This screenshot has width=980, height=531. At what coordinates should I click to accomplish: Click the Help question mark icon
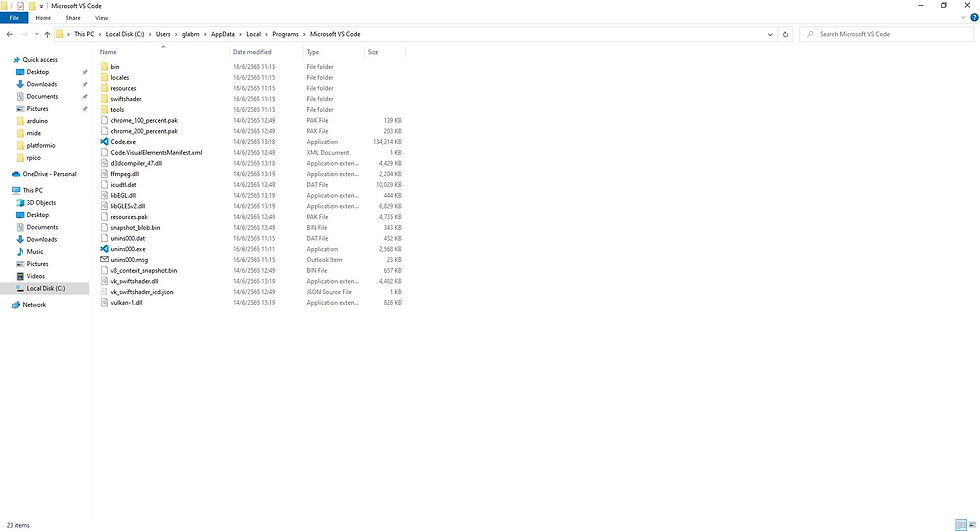click(974, 17)
